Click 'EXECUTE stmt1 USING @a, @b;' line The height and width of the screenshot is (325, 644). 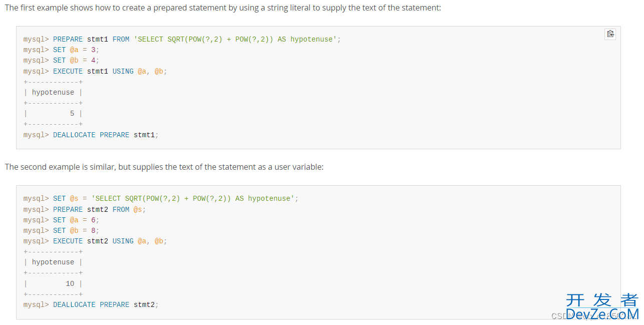(x=95, y=71)
